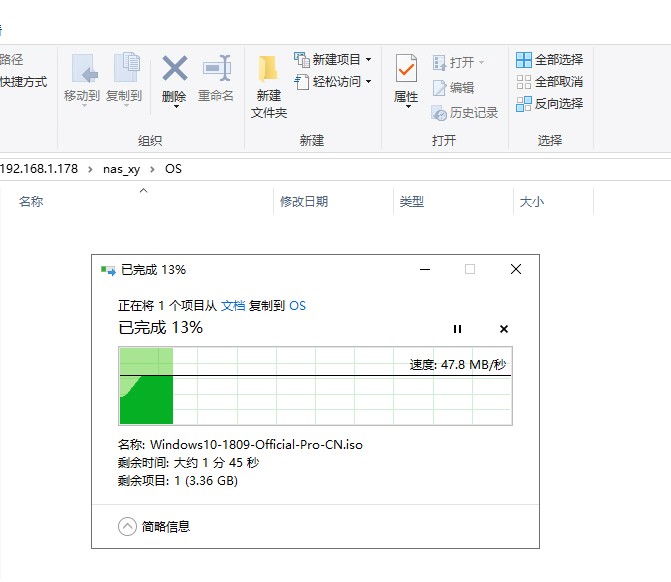Sort files by Name (名称) column
The height and width of the screenshot is (582, 671).
[x=32, y=202]
